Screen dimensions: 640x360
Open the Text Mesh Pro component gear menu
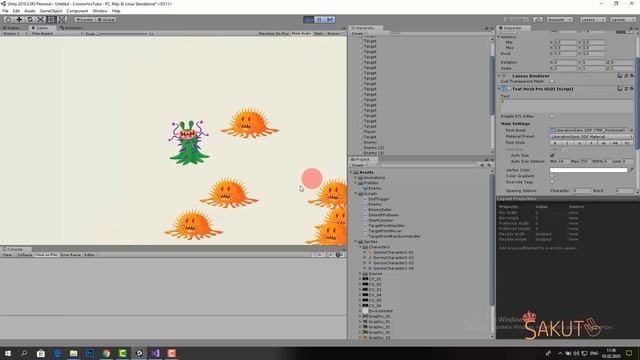(631, 89)
